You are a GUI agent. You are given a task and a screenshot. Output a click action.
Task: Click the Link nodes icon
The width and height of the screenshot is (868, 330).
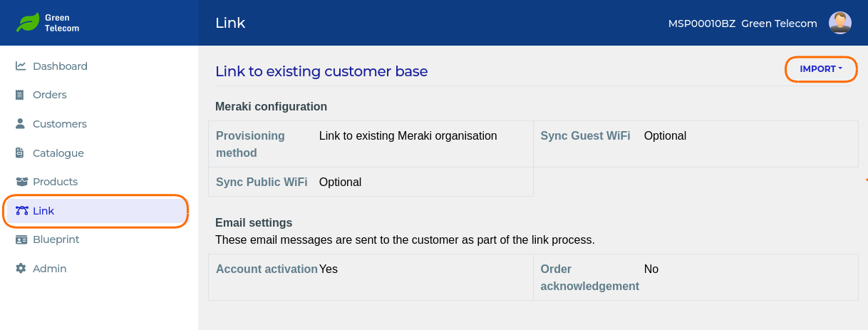click(x=21, y=211)
